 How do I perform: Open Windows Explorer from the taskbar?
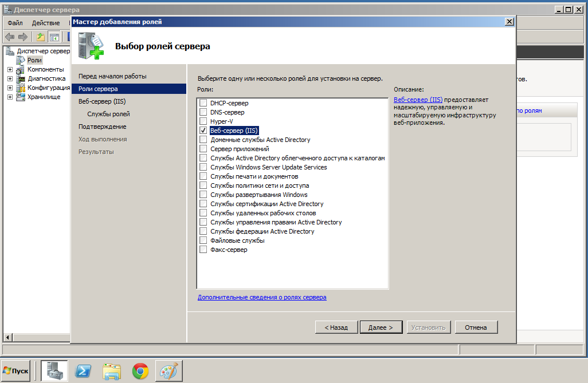point(112,371)
